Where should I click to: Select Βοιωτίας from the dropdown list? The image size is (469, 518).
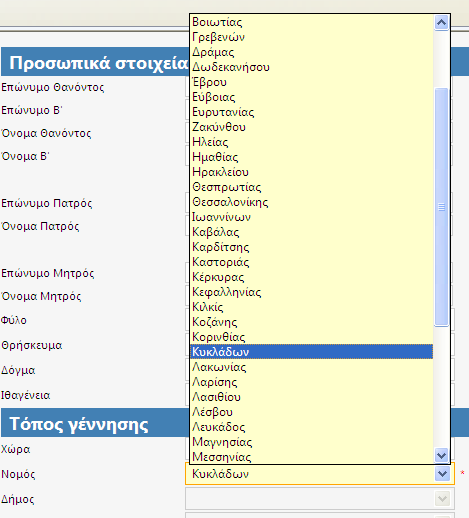tap(312, 22)
